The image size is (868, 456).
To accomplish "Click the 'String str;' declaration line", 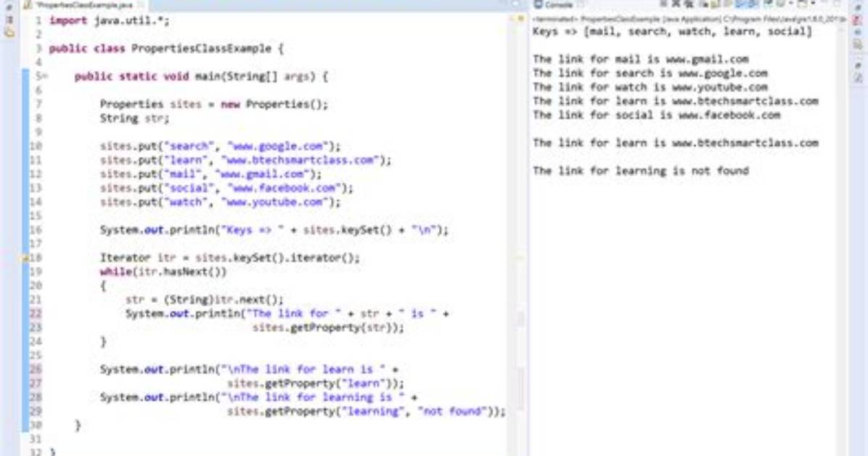I will point(134,118).
